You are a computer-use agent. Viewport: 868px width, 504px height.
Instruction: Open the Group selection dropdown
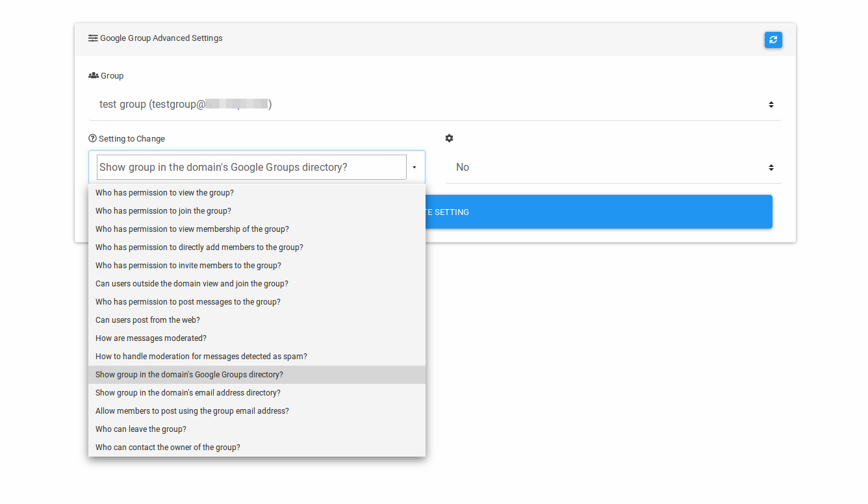click(x=435, y=105)
